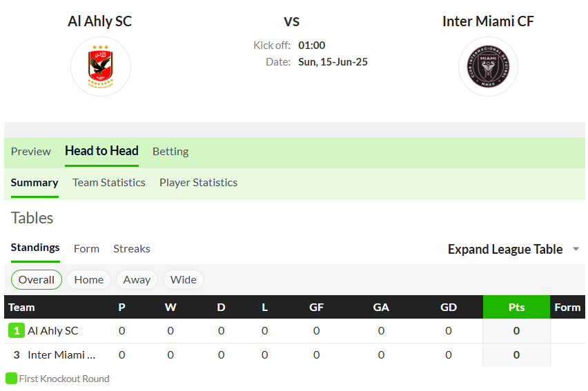Show the Form table tab
Viewport: 588px width, 391px height.
point(87,249)
